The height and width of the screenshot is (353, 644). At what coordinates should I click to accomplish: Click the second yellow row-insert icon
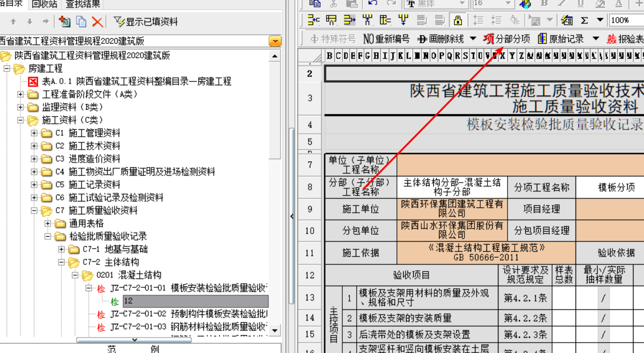(x=331, y=20)
